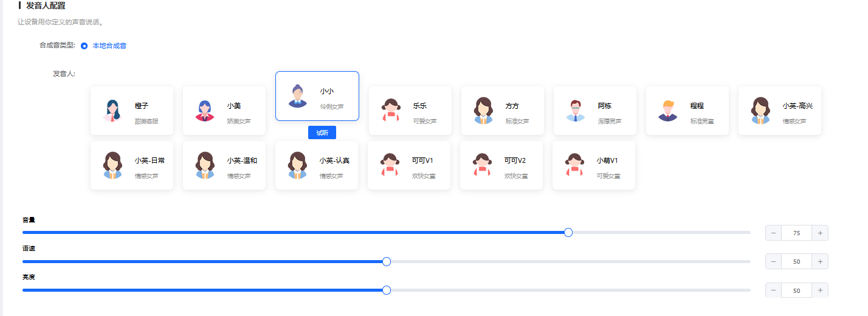Select the 本地合成音 radio button

(x=84, y=46)
